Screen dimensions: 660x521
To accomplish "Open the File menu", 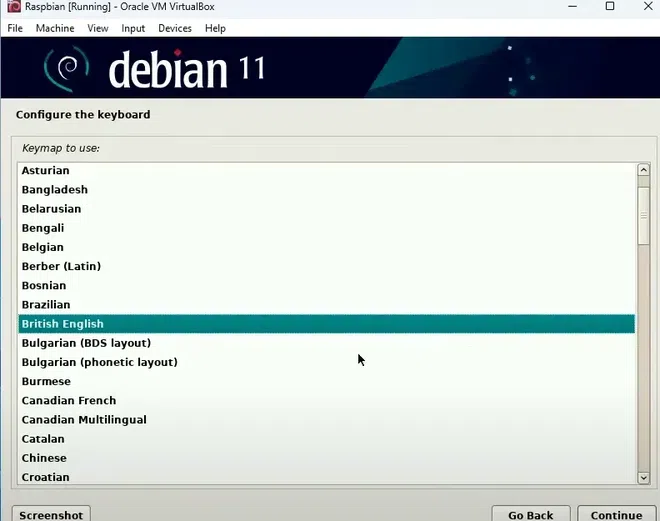I will [15, 28].
